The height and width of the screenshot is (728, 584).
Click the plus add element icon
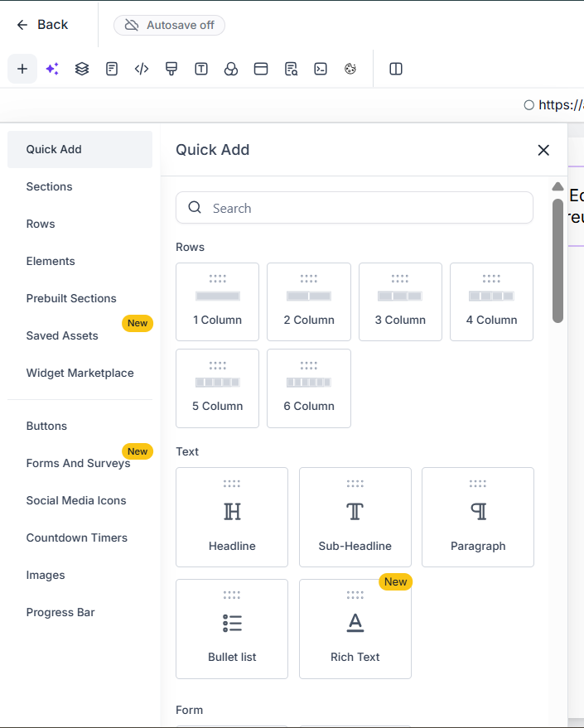coord(22,69)
